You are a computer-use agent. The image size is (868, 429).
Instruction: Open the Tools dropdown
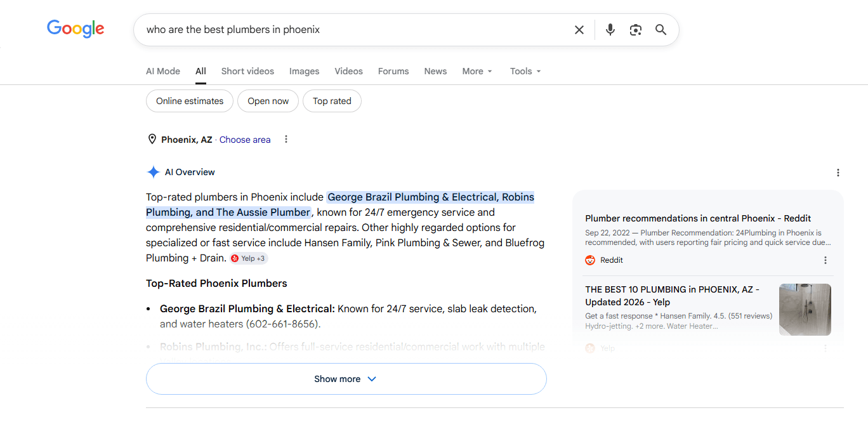click(525, 71)
